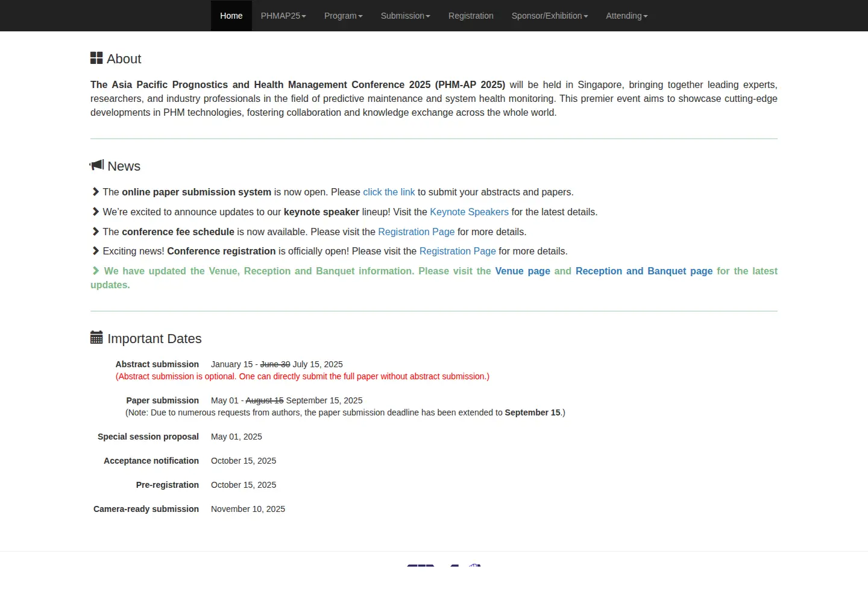Open Registration Page link in fee schedule news

click(417, 232)
